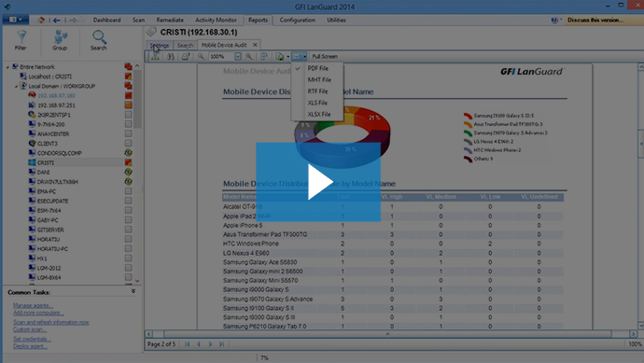
Task: Click the Discuss this version link
Action: pos(595,21)
